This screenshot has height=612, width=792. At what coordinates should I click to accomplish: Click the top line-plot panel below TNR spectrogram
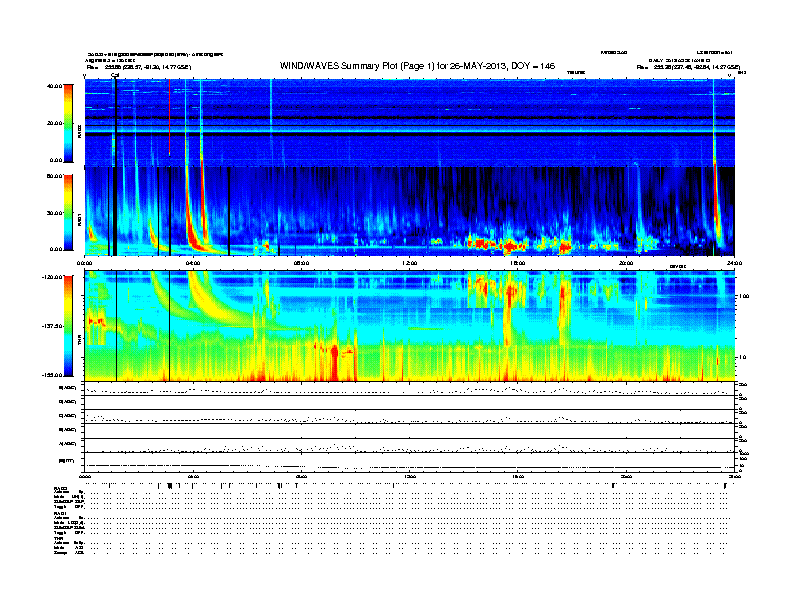click(409, 389)
